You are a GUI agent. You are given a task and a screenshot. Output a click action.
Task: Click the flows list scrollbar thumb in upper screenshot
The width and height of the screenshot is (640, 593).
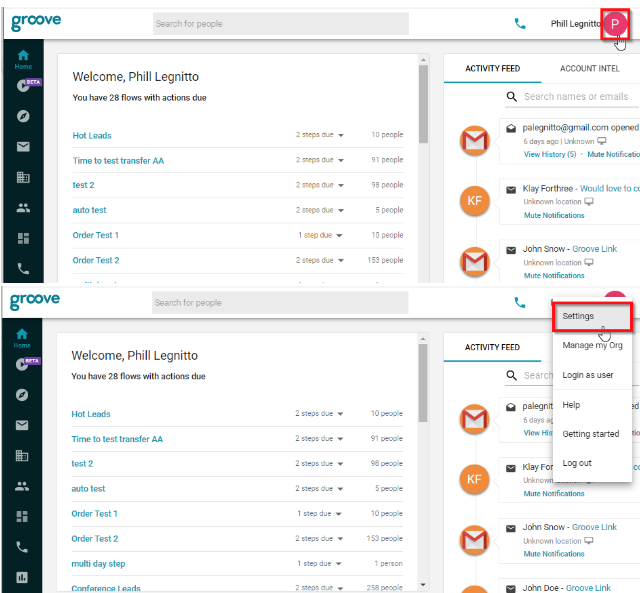pos(423,104)
